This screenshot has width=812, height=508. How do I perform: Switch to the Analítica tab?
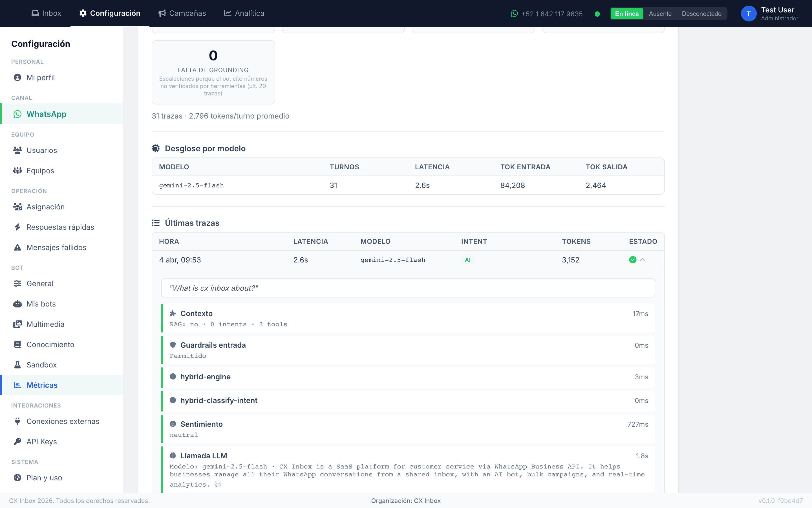tap(244, 13)
